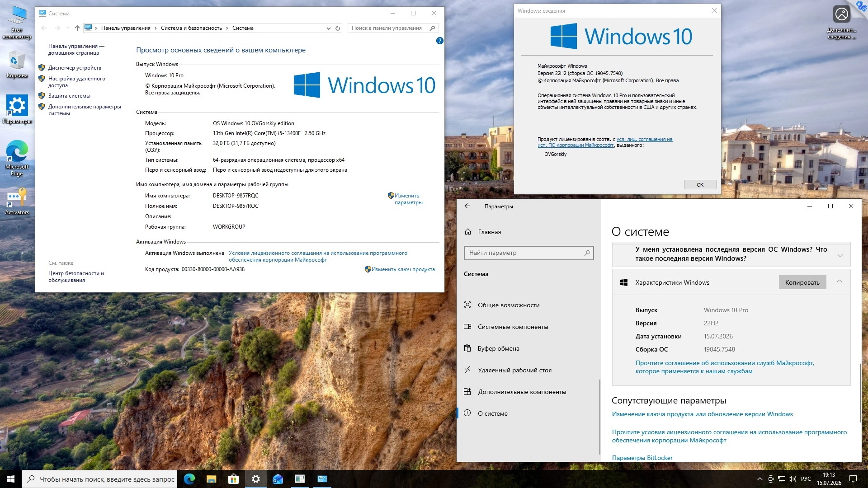Open the Activators desktop shortcut
Viewport: 868px width, 488px height.
coord(17,202)
